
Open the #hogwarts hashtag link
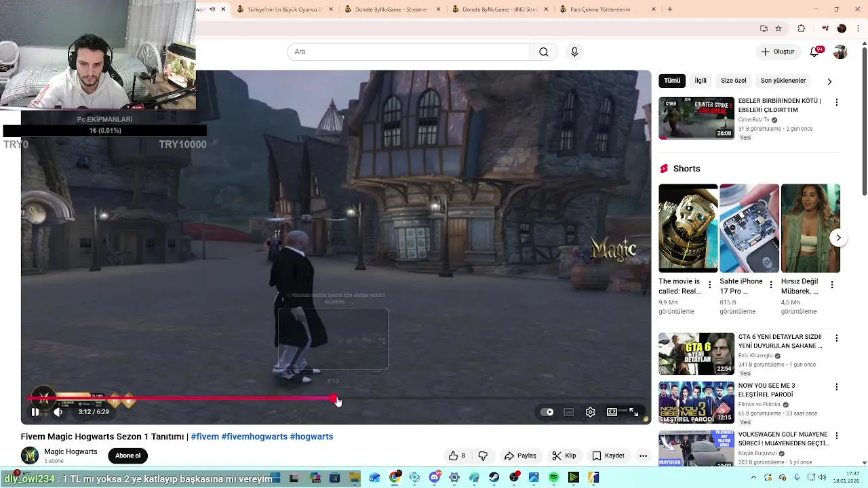[311, 436]
